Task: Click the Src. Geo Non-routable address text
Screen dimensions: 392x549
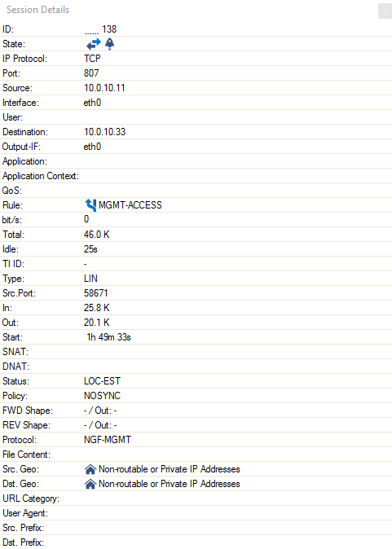Action: (170, 469)
